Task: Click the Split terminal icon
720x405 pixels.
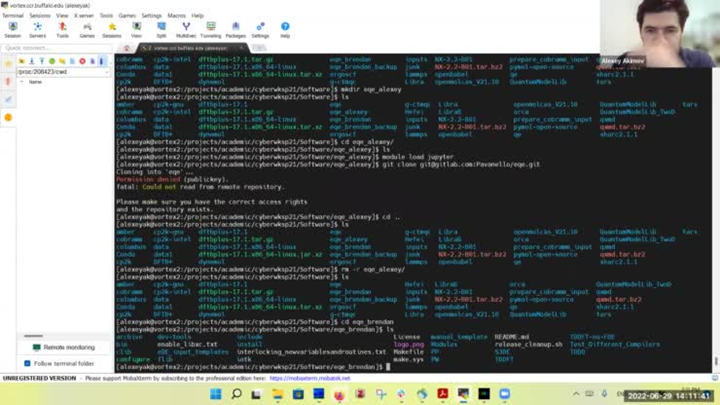Action: pos(161,29)
